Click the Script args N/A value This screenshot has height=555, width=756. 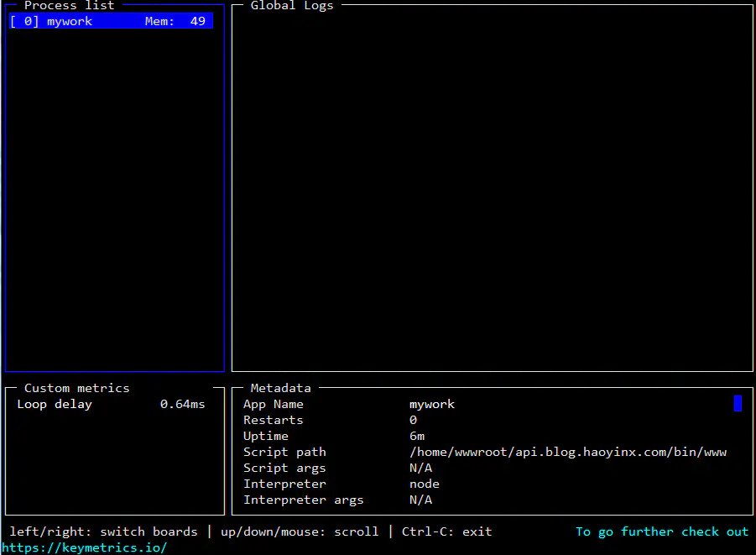point(421,469)
